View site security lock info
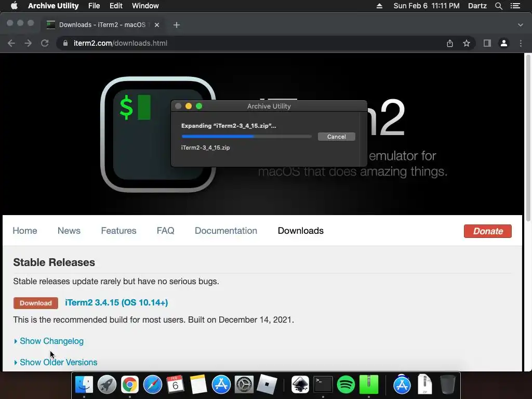This screenshot has width=532, height=399. coord(65,43)
